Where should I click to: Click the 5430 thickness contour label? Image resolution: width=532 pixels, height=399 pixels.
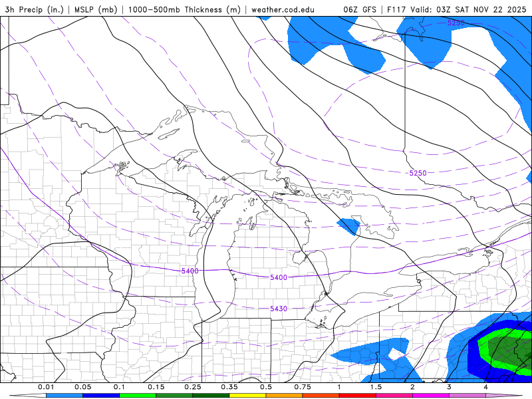point(279,309)
